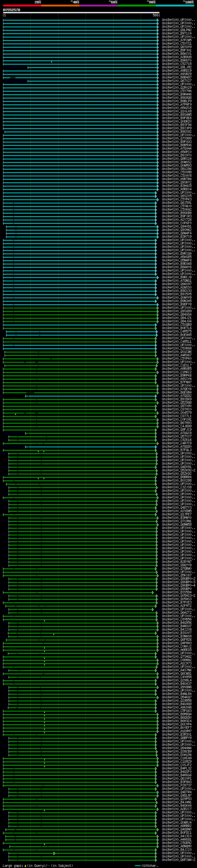Select hit label UniRef100_B9EU68
The width and height of the screenshot is (197, 868).
tap(177, 264)
